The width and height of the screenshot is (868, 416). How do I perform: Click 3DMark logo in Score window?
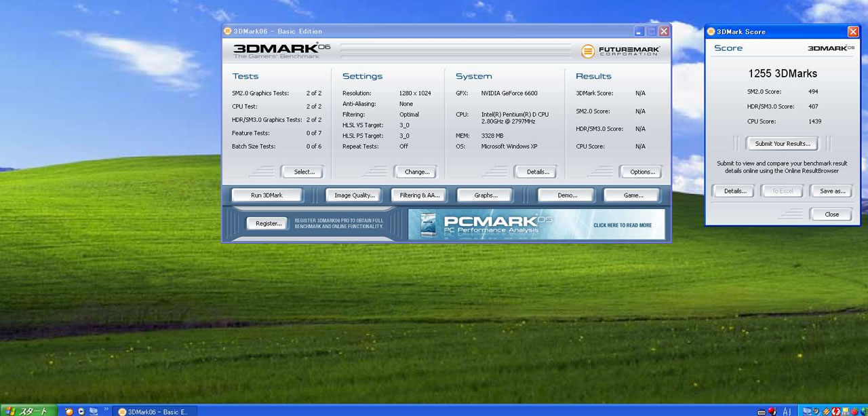pos(831,48)
